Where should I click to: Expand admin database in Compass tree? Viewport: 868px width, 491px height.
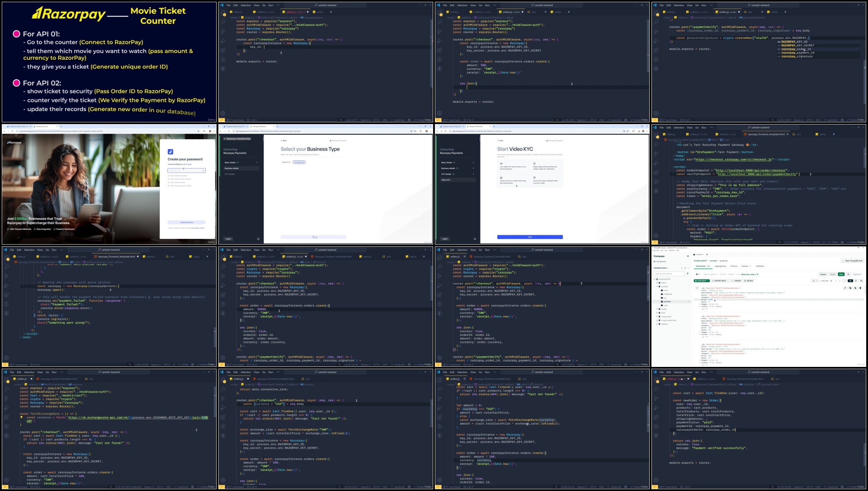pos(657,283)
